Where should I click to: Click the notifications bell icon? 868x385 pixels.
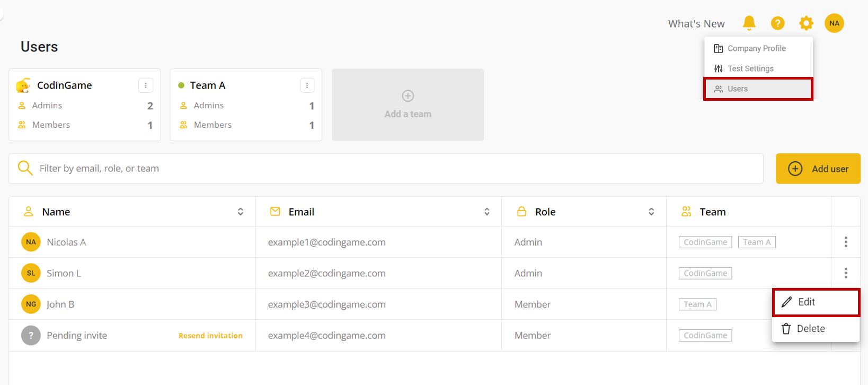click(x=749, y=23)
